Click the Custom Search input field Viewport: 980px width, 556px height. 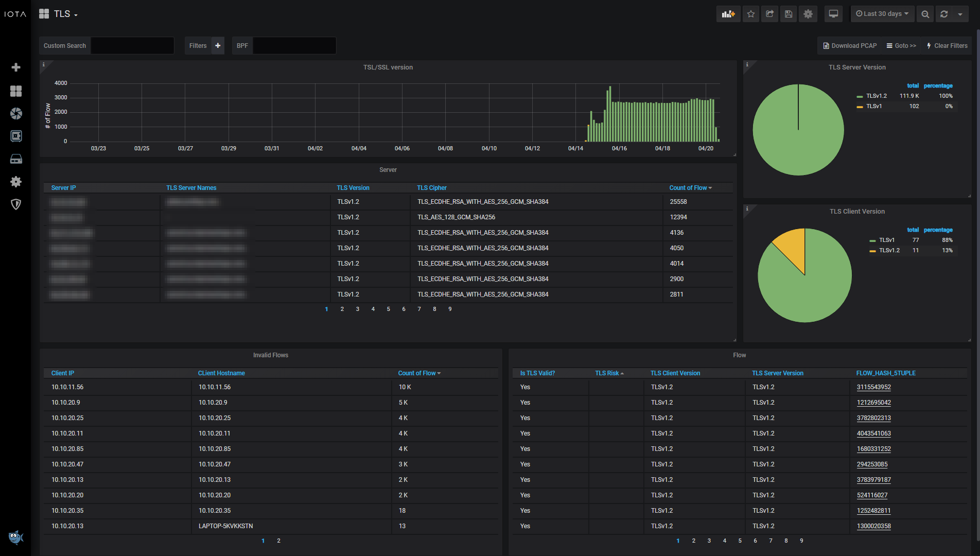coord(132,46)
